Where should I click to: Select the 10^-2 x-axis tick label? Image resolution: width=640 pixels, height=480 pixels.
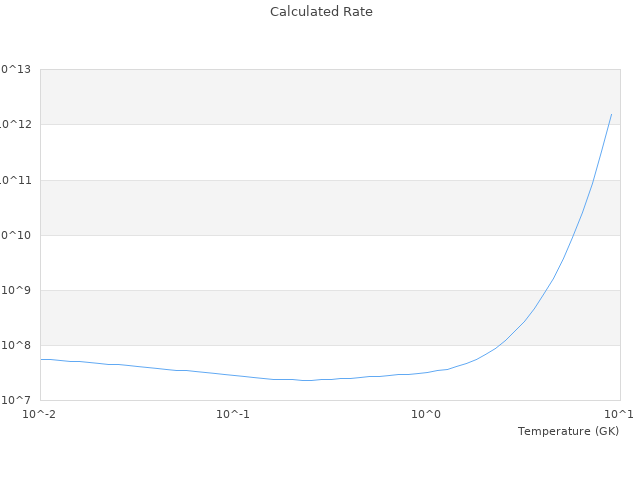pos(40,414)
